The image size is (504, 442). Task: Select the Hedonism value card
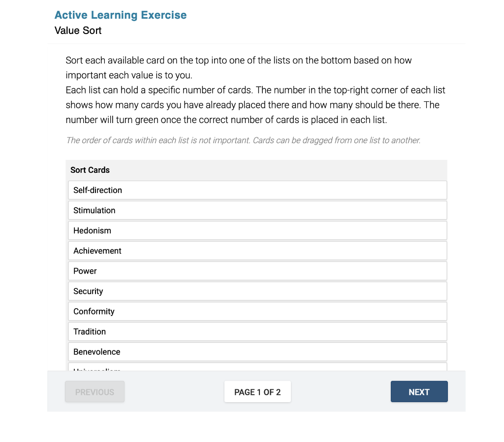[257, 230]
